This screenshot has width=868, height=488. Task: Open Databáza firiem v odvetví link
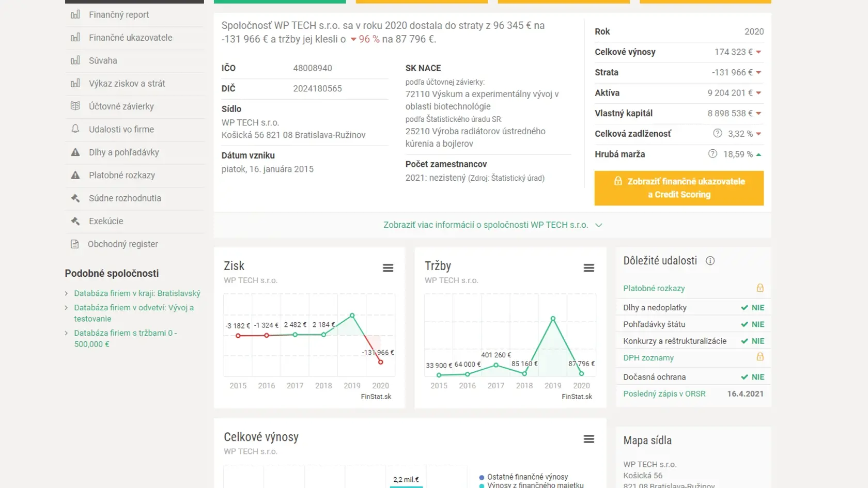coord(134,313)
